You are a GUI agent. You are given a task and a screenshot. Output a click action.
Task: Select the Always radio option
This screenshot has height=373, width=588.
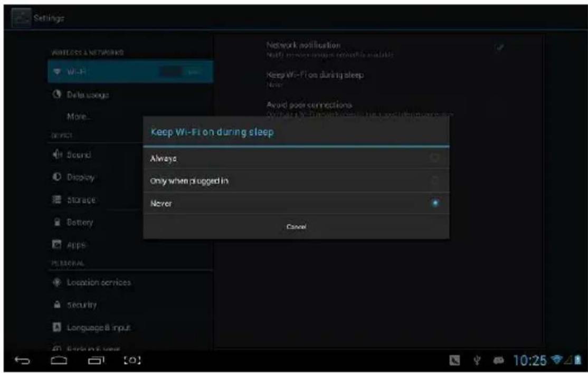296,159
